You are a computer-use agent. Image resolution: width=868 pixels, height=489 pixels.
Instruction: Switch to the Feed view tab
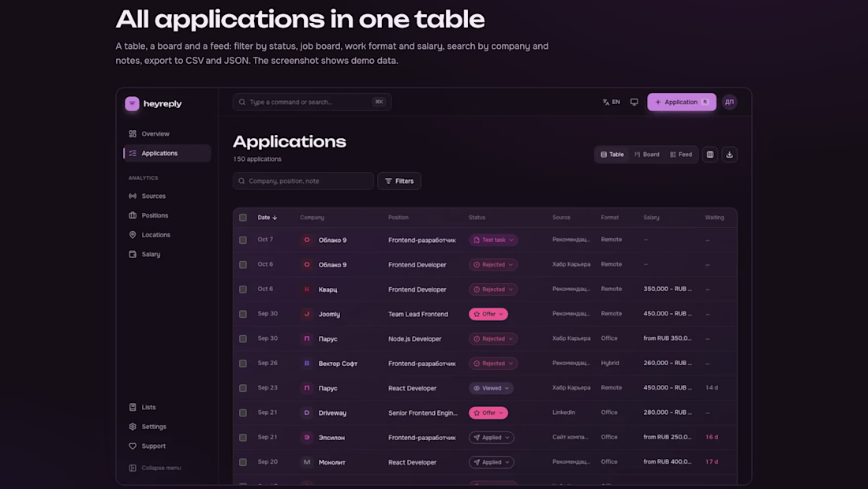[x=681, y=155]
